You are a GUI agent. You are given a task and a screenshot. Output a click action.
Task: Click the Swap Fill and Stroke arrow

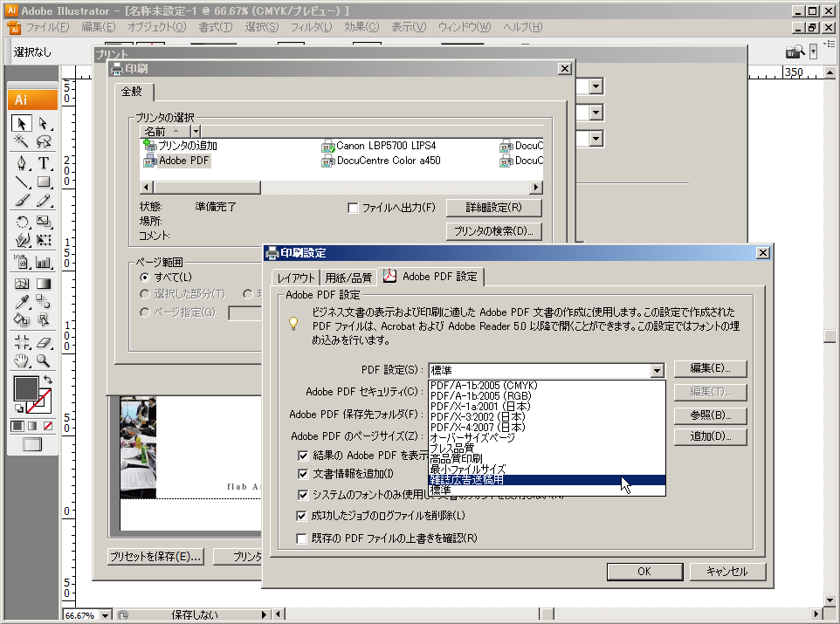click(48, 380)
